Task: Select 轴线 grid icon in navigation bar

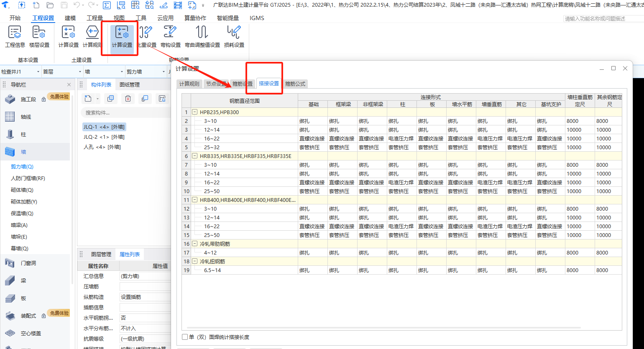Action: tap(10, 117)
